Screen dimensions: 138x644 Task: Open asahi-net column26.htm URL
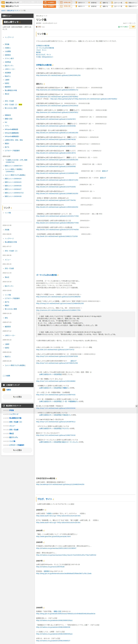click(58, 516)
